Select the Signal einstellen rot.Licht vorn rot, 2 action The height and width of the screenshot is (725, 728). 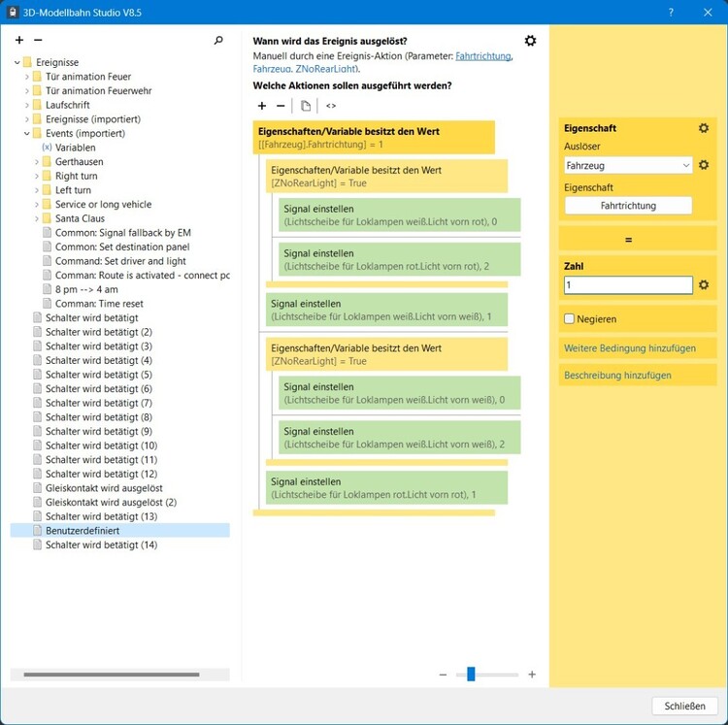[400, 259]
